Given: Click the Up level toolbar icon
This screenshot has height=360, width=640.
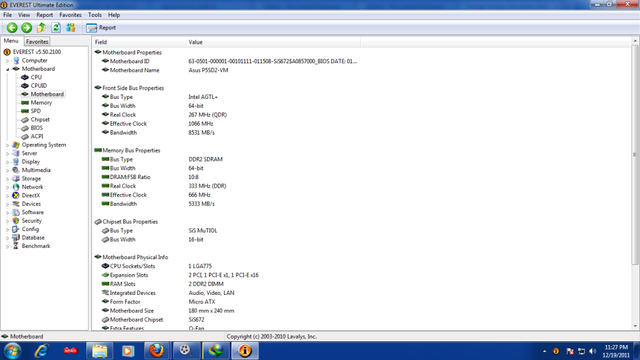Looking at the screenshot, I should point(41,27).
